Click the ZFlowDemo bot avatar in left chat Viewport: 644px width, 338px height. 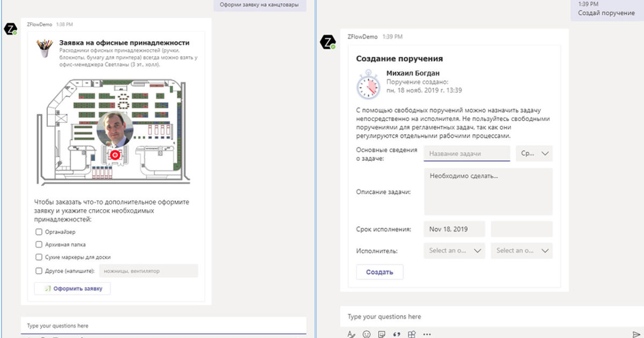[10, 28]
